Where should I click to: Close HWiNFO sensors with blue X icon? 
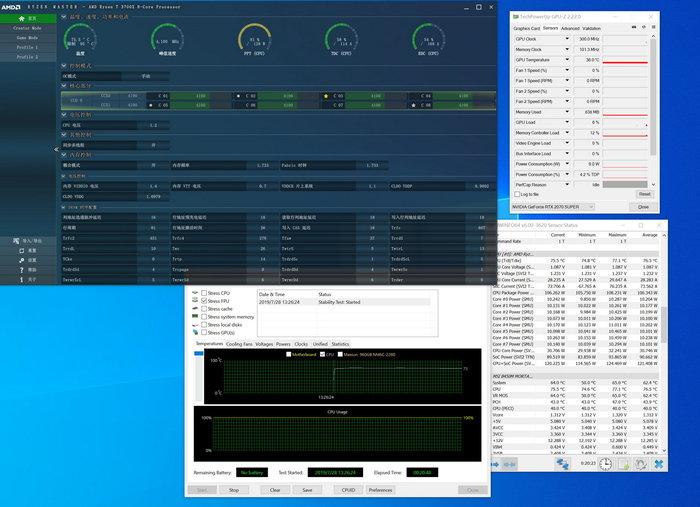(x=658, y=464)
